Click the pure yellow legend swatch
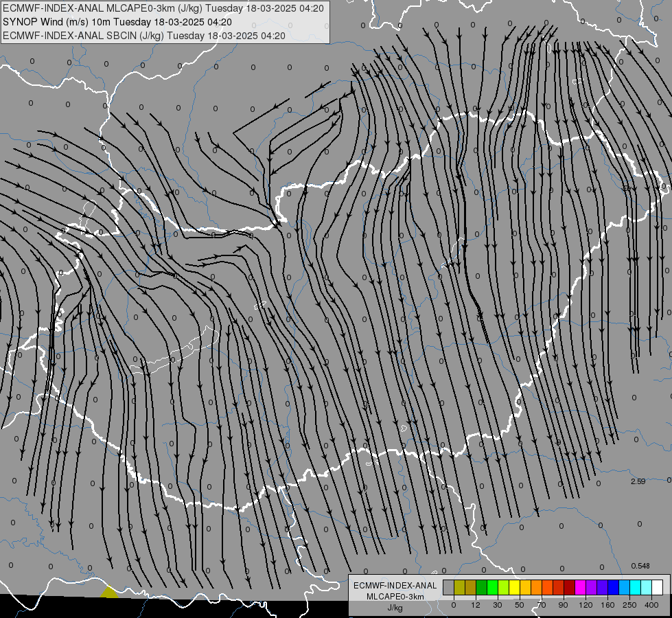672x618 pixels. (515, 587)
